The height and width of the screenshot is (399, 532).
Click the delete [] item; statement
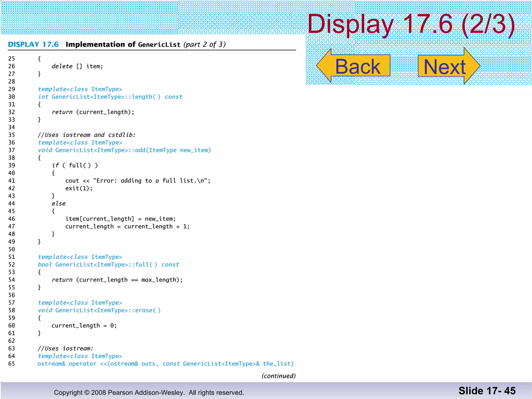77,66
